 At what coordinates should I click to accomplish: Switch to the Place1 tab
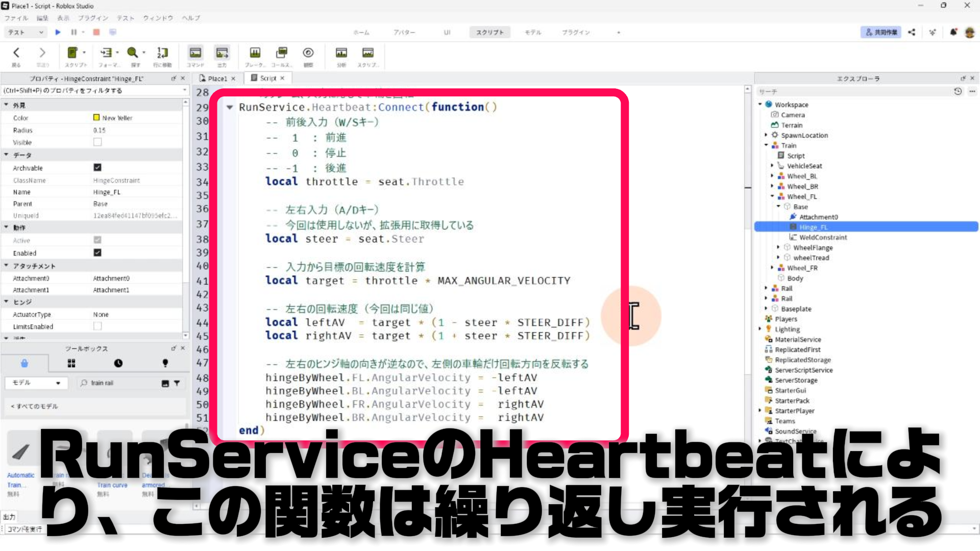pyautogui.click(x=216, y=79)
